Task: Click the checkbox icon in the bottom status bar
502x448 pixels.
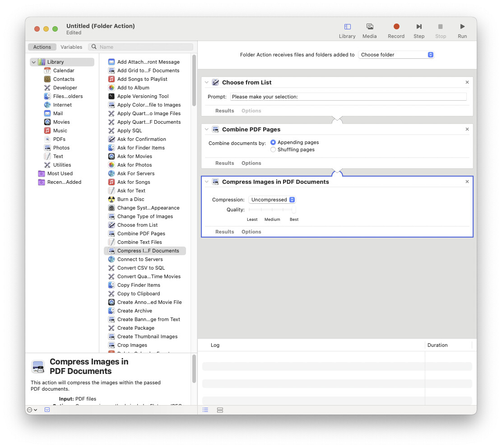Action: click(47, 410)
